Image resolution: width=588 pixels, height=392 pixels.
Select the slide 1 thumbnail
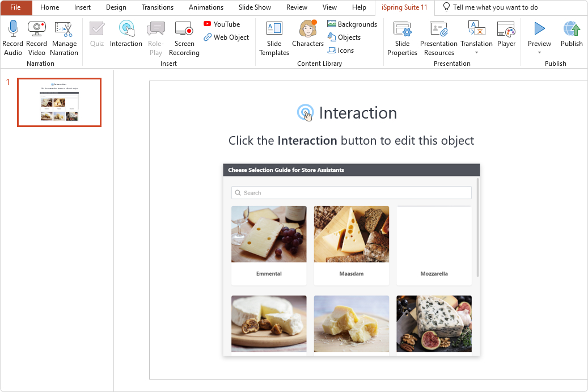coord(59,102)
